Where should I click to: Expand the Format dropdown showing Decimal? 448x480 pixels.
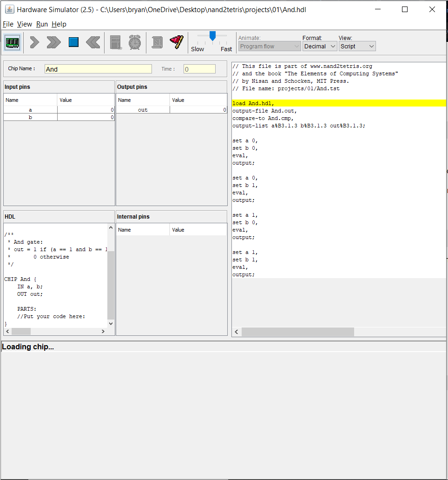[x=320, y=46]
